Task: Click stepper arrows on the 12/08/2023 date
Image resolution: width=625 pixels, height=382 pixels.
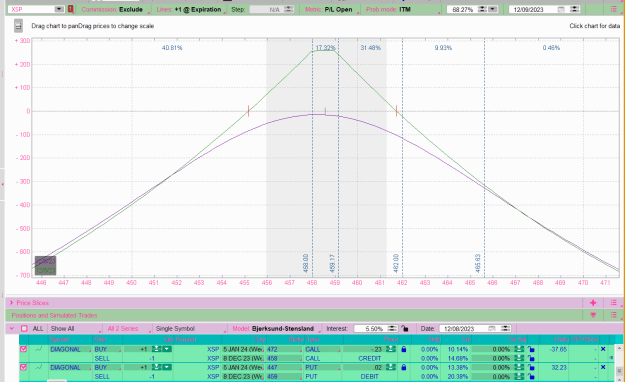Action: pos(505,329)
